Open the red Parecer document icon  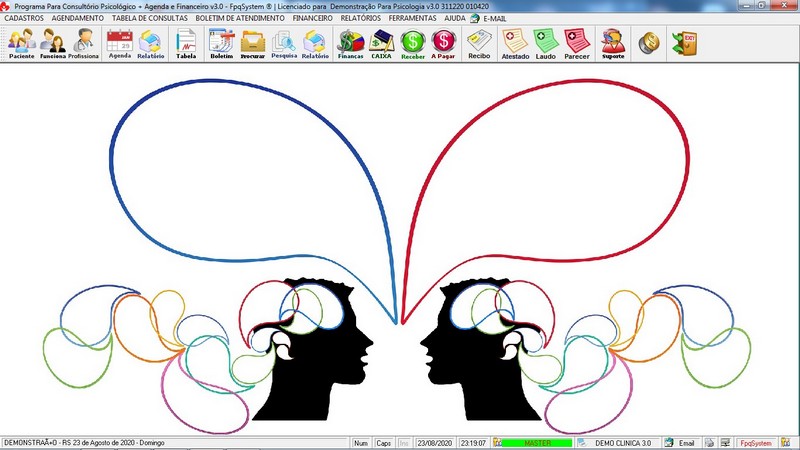[577, 44]
